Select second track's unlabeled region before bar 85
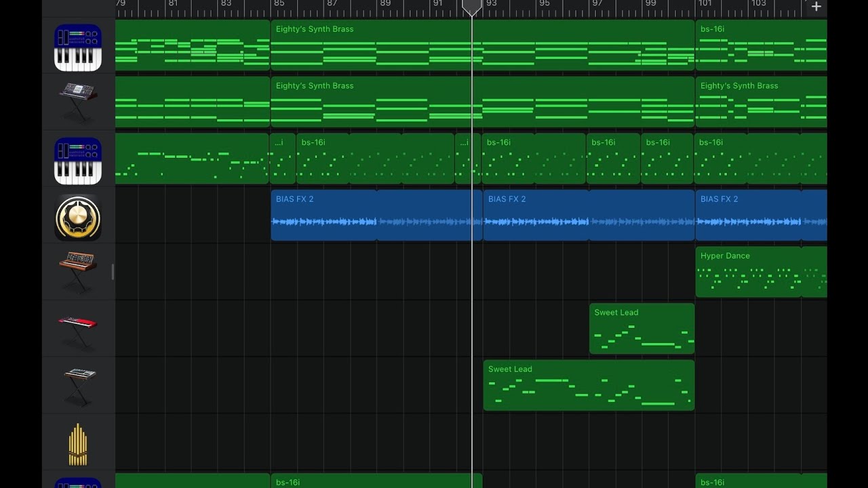868x488 pixels. 193,102
